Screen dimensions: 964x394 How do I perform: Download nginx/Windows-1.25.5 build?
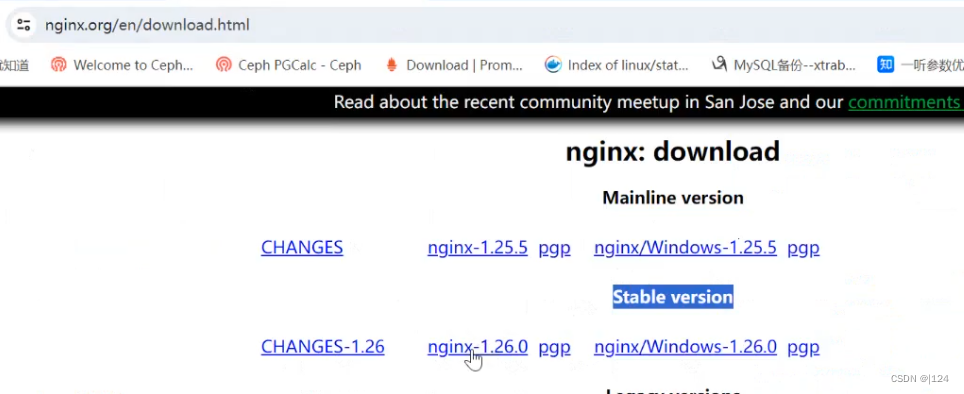tap(685, 248)
